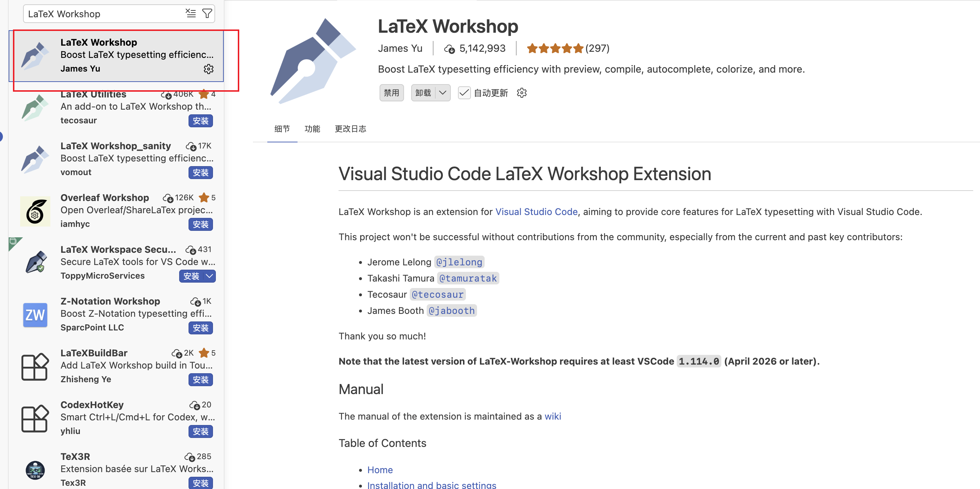This screenshot has width=980, height=489.
Task: Select the CodexHotKey extension icon
Action: coord(35,418)
